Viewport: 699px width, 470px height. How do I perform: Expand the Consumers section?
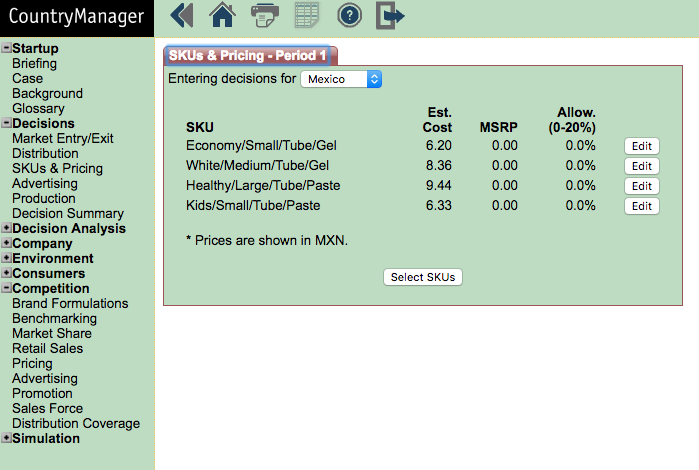6,273
